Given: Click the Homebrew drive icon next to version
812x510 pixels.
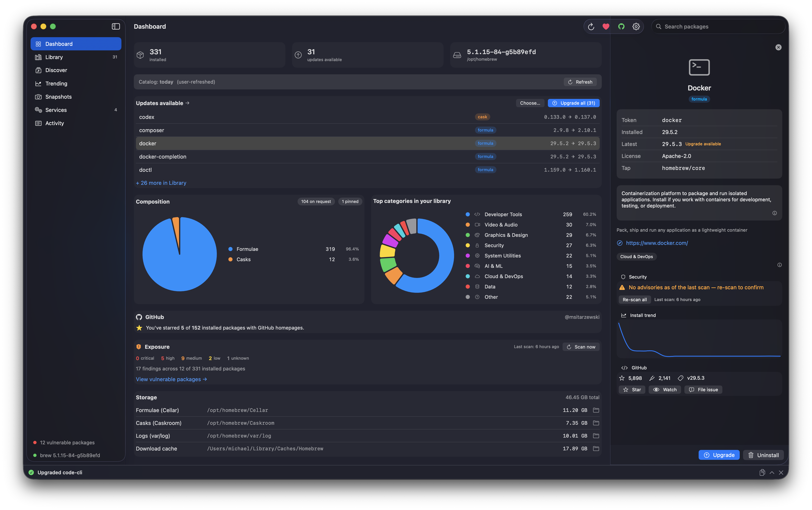Looking at the screenshot, I should coord(457,55).
